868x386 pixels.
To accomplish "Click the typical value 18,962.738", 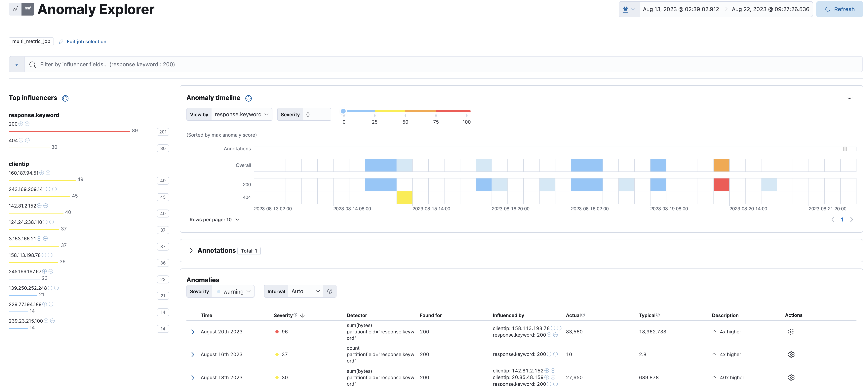I will [x=652, y=332].
